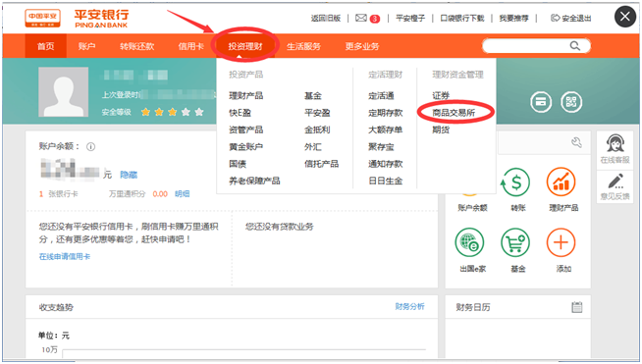Click inside the search input field

536,46
